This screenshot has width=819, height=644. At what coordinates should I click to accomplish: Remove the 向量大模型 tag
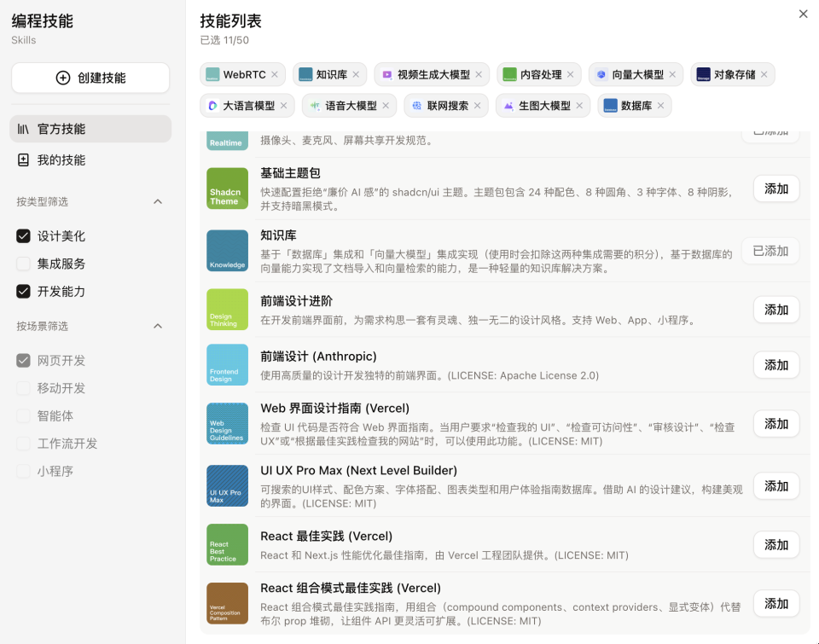tap(672, 75)
